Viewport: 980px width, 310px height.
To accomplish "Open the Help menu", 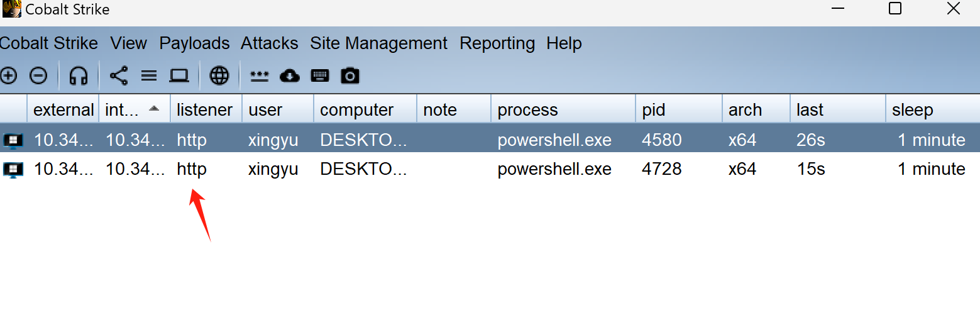I will [564, 43].
